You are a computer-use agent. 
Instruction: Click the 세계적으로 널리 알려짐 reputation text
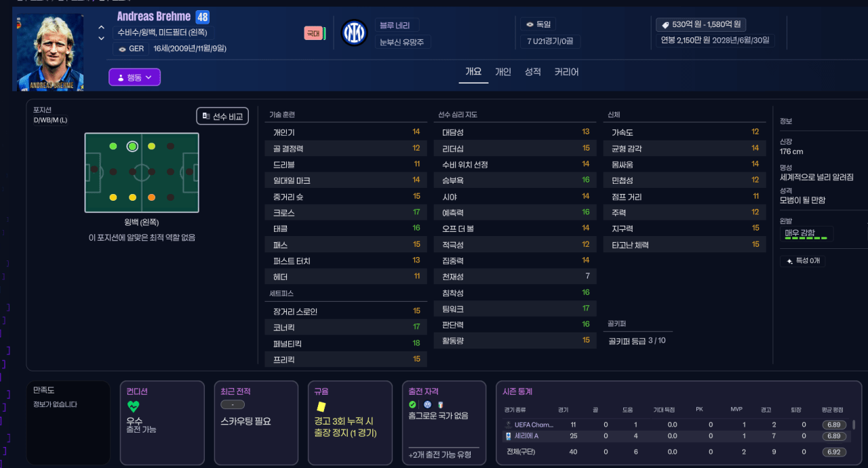[x=816, y=176]
